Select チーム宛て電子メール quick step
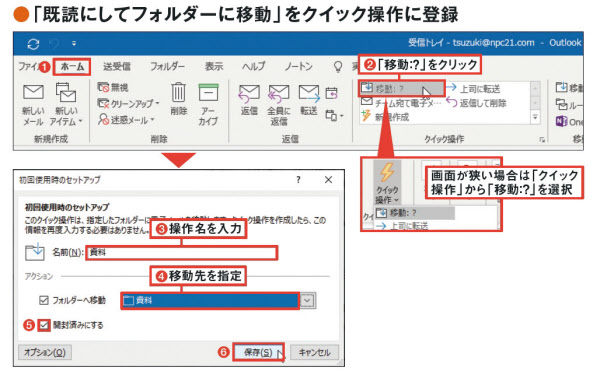The image size is (600, 379). pyautogui.click(x=401, y=103)
